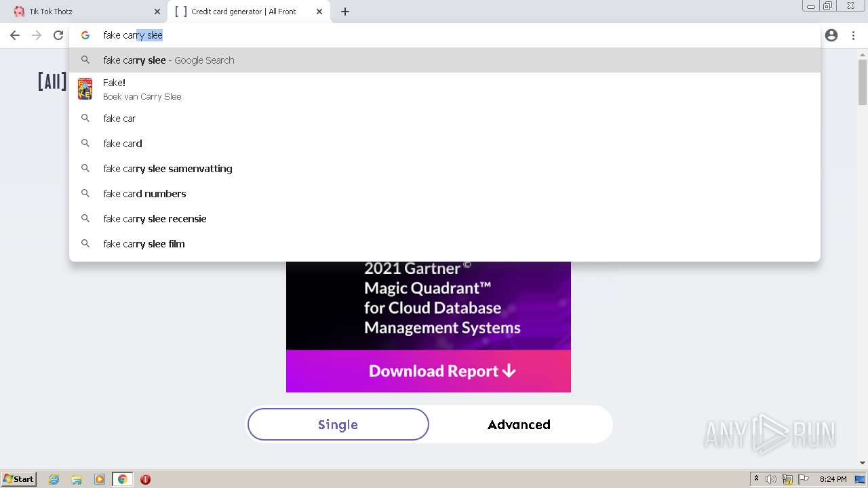Click the Fake! book cover thumbnail

coord(85,89)
